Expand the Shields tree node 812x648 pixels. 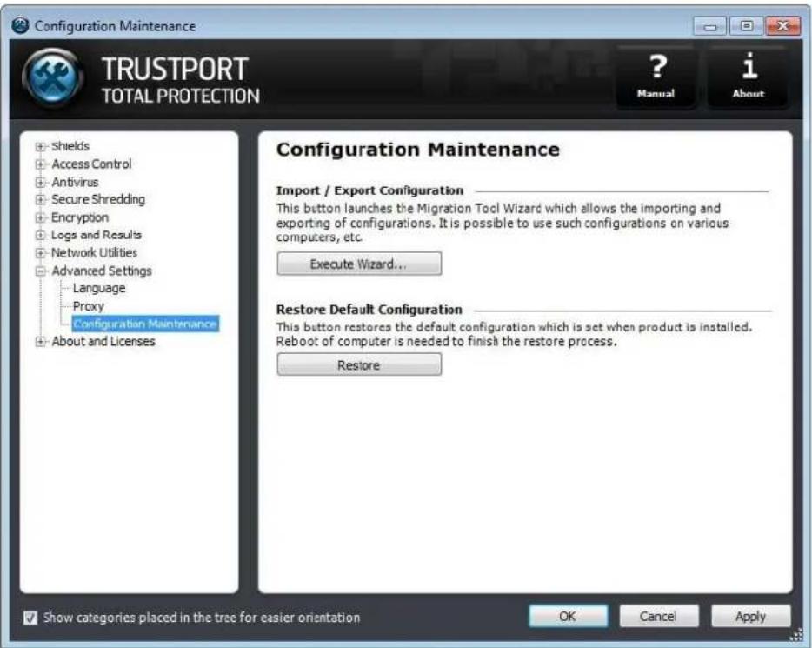[40, 147]
